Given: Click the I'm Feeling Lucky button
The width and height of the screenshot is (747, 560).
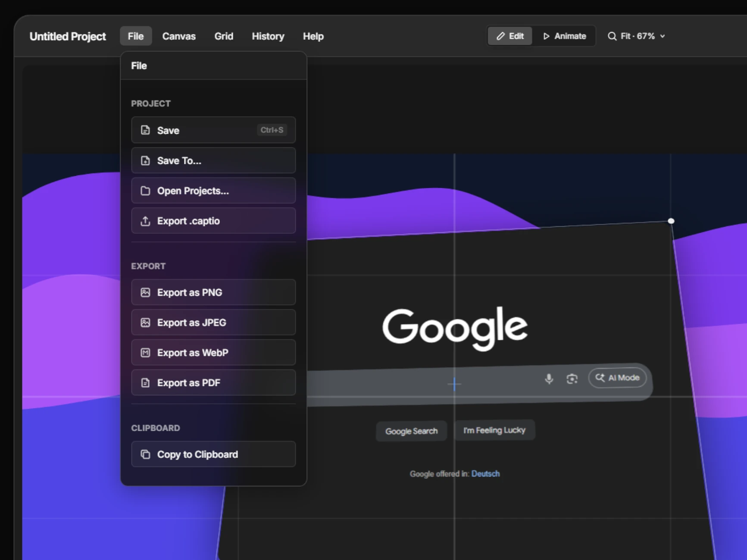Looking at the screenshot, I should click(x=494, y=430).
